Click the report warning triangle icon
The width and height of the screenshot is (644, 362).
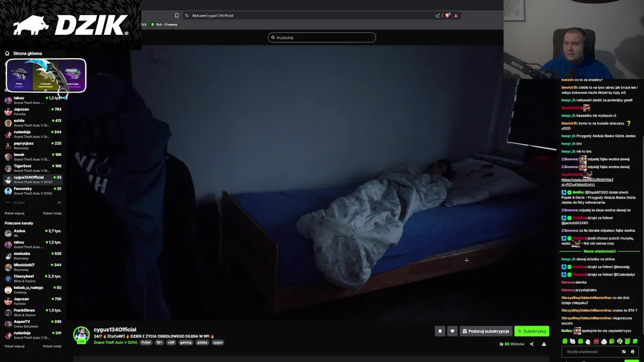pos(543,344)
